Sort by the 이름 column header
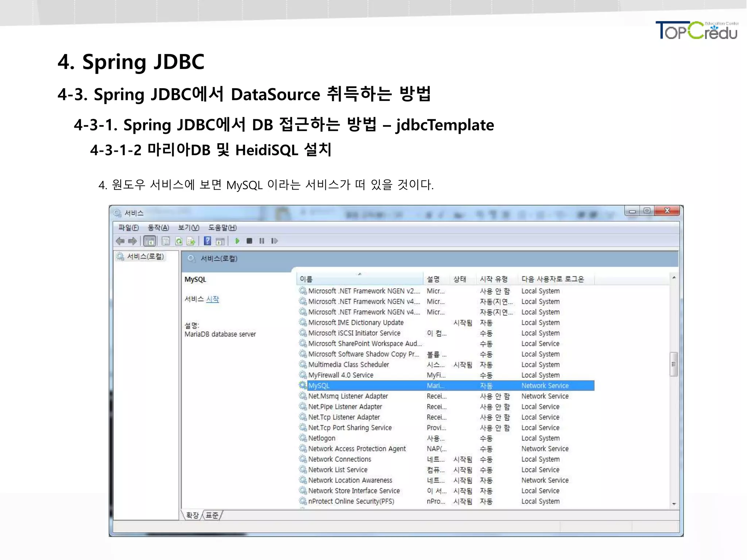This screenshot has width=747, height=560. pyautogui.click(x=360, y=279)
